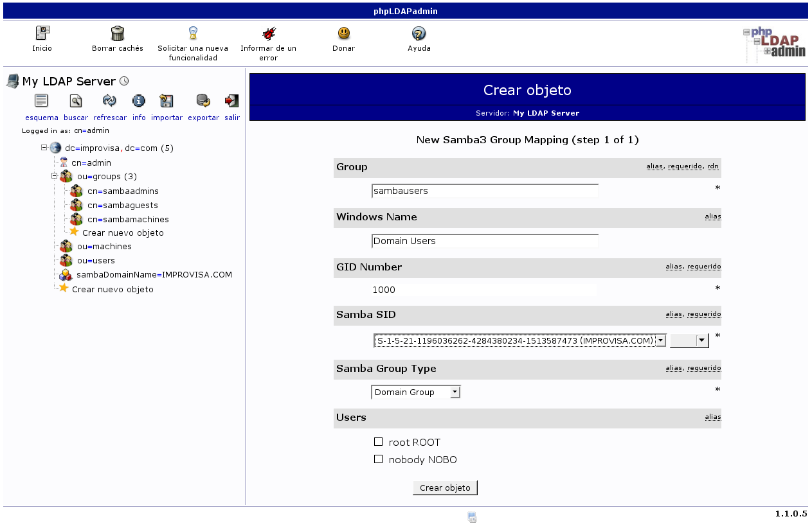The image size is (812, 528).
Task: Click the esquema link label
Action: (x=42, y=118)
